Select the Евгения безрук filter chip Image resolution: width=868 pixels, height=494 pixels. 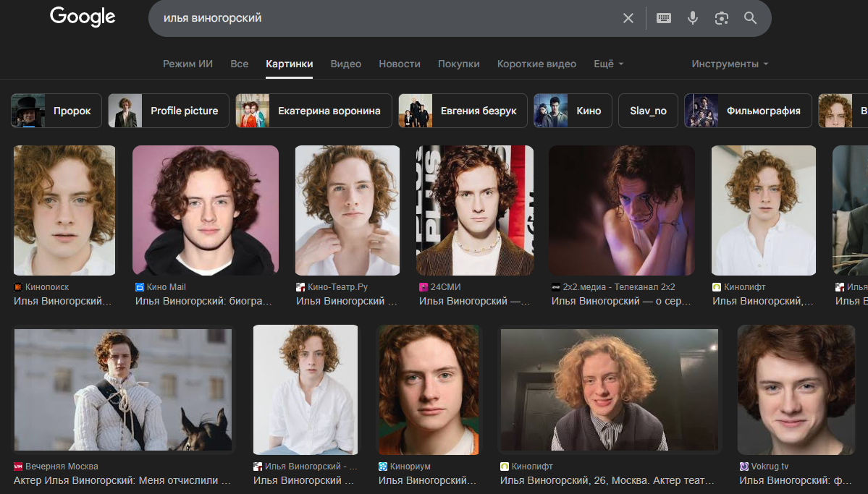tap(463, 111)
